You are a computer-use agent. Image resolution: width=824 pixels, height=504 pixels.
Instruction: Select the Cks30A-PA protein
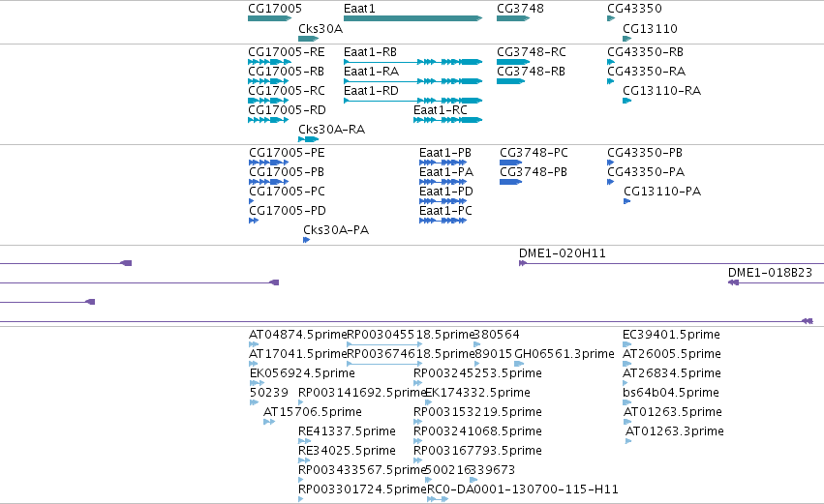point(307,241)
